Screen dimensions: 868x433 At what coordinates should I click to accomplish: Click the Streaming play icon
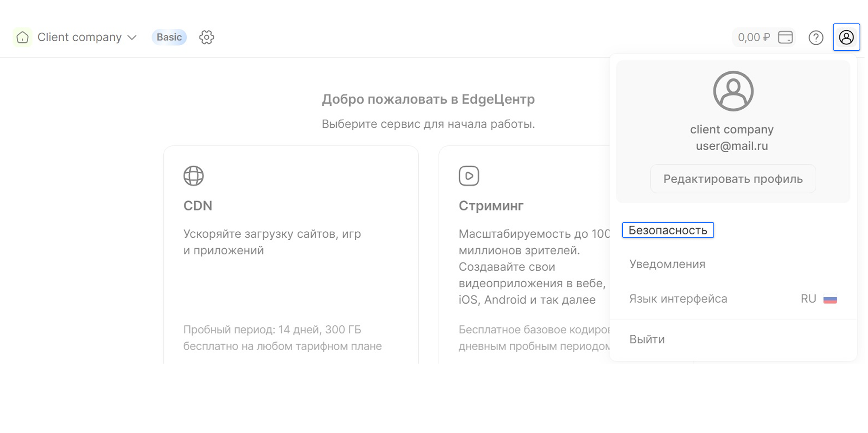coord(469,176)
